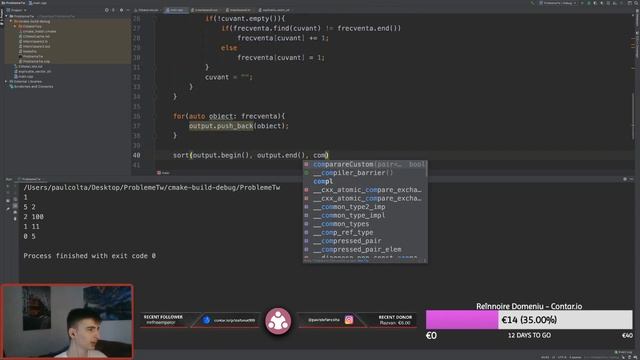The width and height of the screenshot is (640, 360).
Task: Open the Project view dropdown
Action: pyautogui.click(x=17, y=10)
